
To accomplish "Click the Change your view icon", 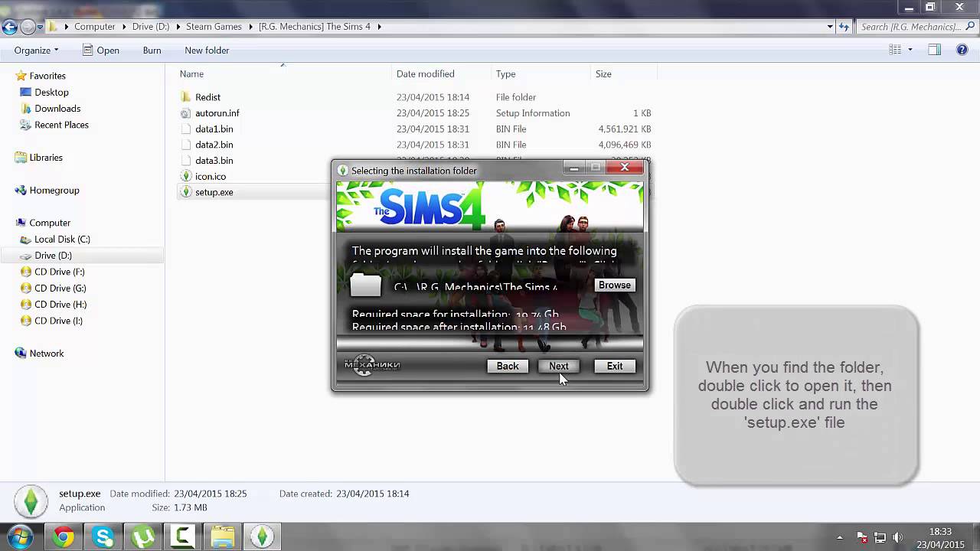I will pyautogui.click(x=895, y=50).
